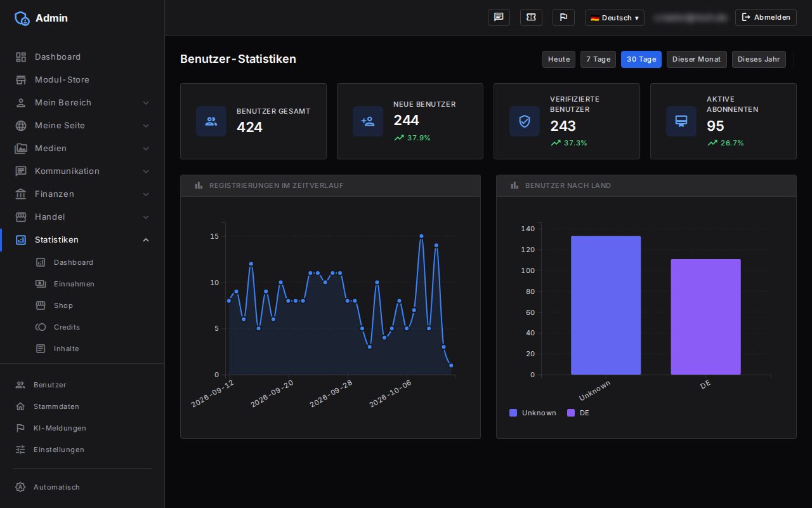Click the Finanzen bank icon
Viewport: 812px width, 508px height.
[21, 194]
